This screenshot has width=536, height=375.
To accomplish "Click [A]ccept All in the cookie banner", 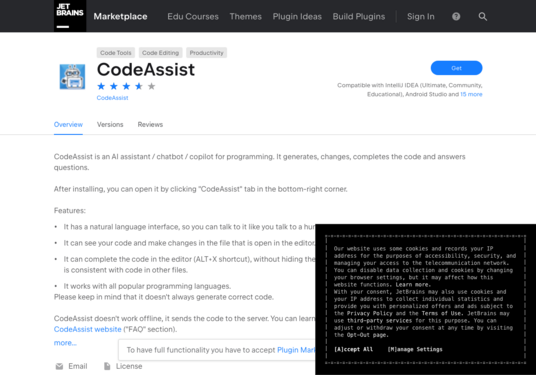I will 353,349.
